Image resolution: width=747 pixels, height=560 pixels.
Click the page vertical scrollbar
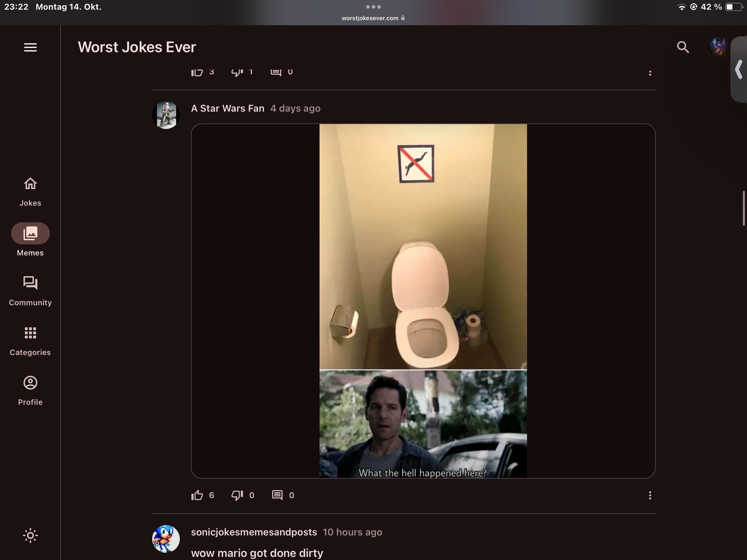point(743,208)
